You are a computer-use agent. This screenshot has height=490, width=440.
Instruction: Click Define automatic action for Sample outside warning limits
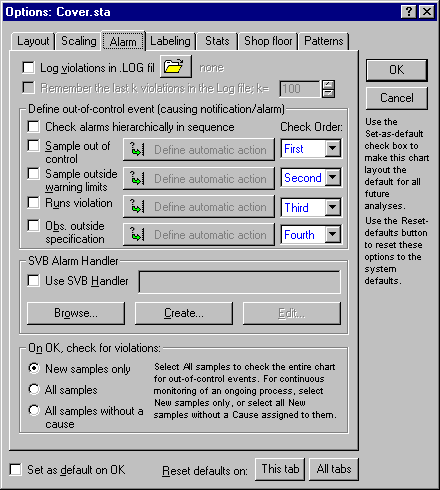199,179
